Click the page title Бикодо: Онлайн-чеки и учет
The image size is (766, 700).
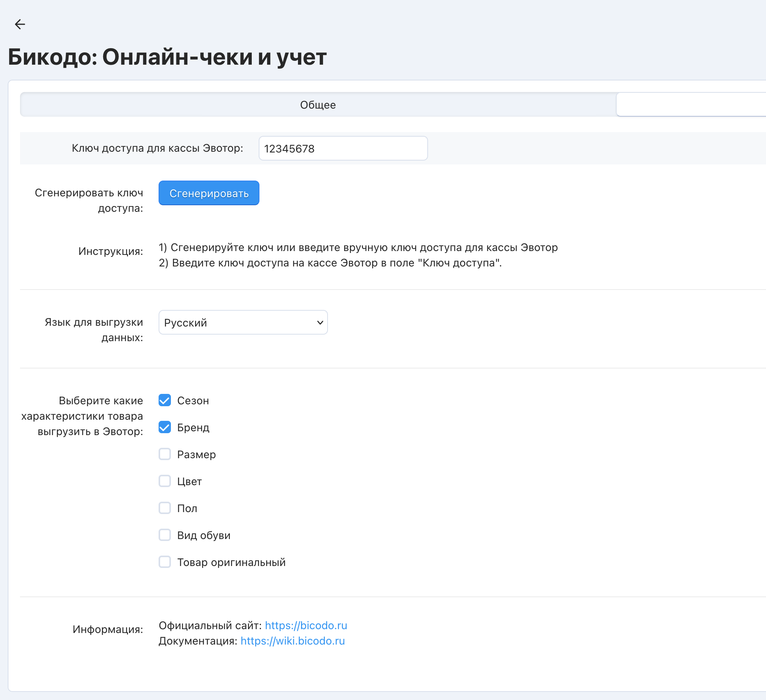(167, 57)
